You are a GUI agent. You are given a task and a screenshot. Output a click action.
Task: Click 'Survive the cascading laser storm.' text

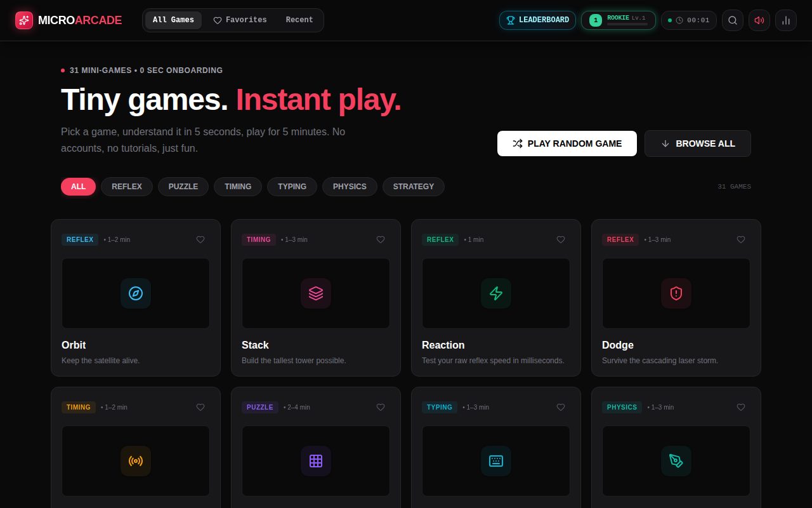(x=660, y=361)
